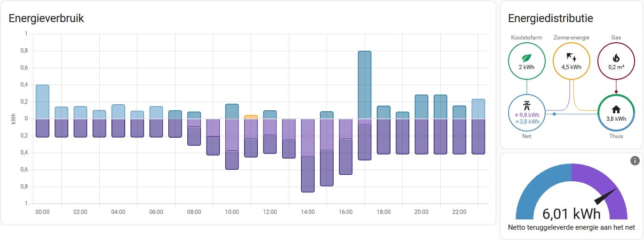The image size is (644, 241).
Task: Click the solar power icon in Zonne-energie circle
Action: click(571, 57)
